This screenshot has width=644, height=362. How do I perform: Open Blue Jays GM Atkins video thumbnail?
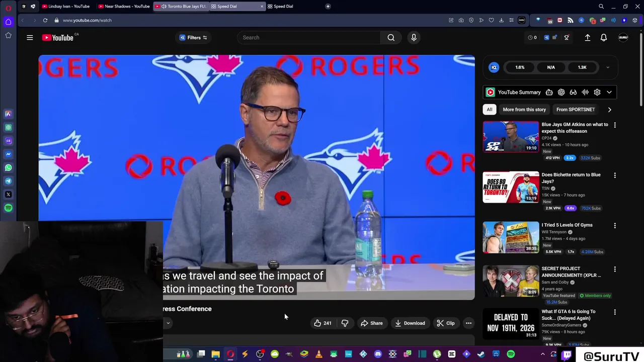(x=511, y=136)
